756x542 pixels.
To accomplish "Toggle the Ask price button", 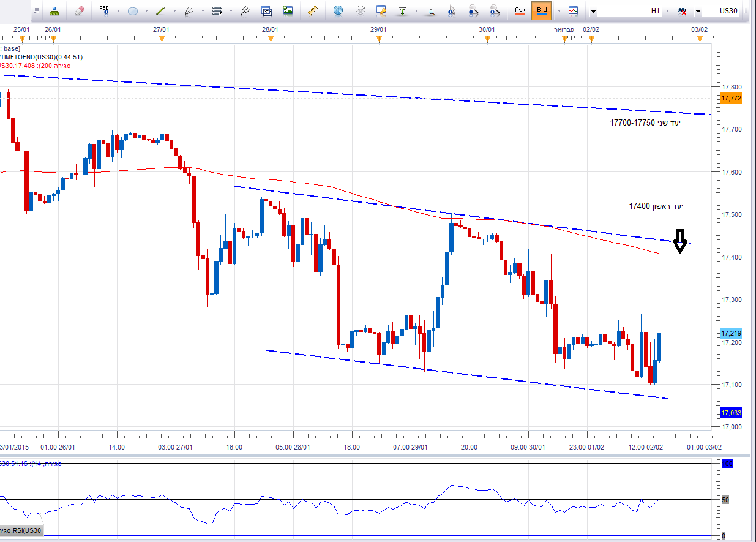I will 520,10.
